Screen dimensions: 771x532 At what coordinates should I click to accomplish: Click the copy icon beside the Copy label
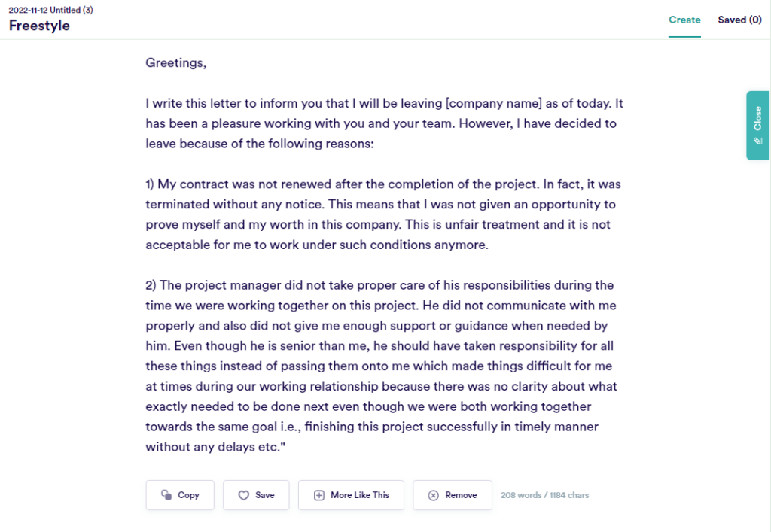(x=166, y=494)
